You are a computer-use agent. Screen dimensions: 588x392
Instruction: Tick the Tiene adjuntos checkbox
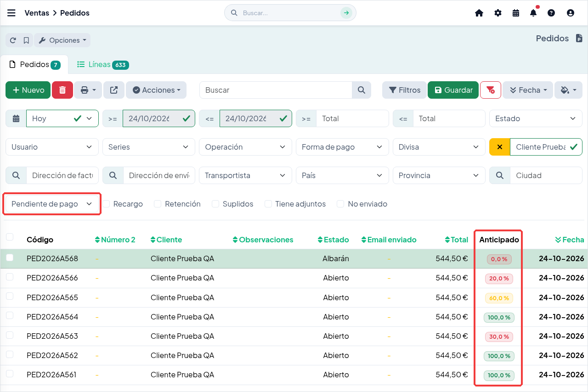point(268,204)
